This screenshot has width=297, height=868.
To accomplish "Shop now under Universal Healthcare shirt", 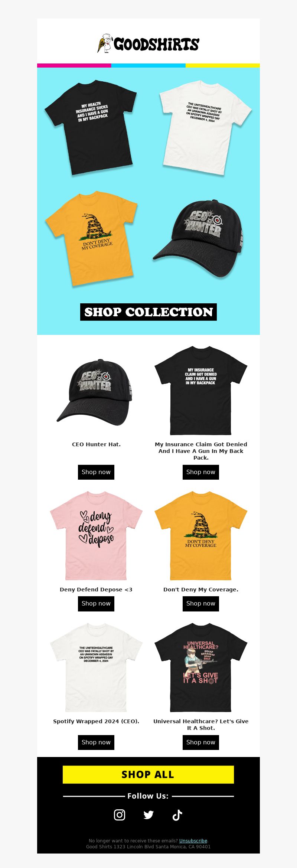I will [201, 742].
